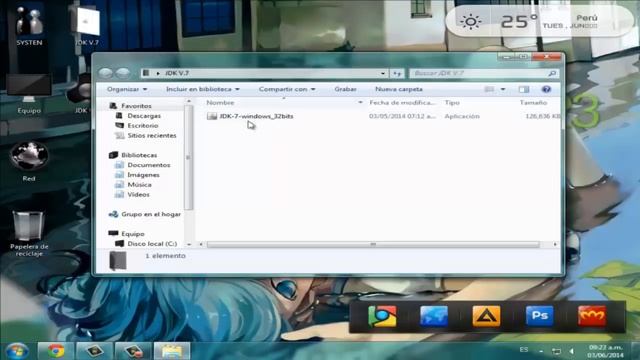Viewport: 640px width, 360px height.
Task: Open Vídeos library
Action: coord(138,194)
